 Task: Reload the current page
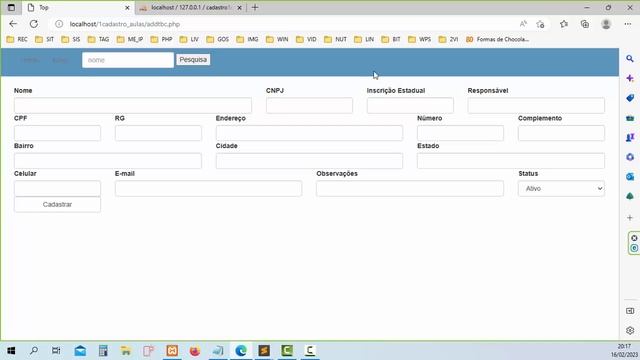point(34,24)
